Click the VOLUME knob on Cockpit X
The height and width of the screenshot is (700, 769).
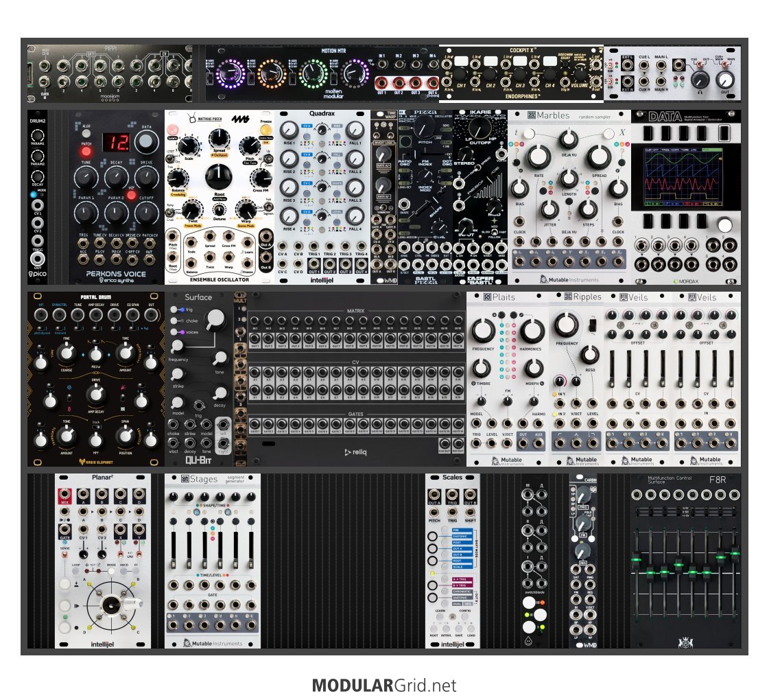(x=580, y=73)
